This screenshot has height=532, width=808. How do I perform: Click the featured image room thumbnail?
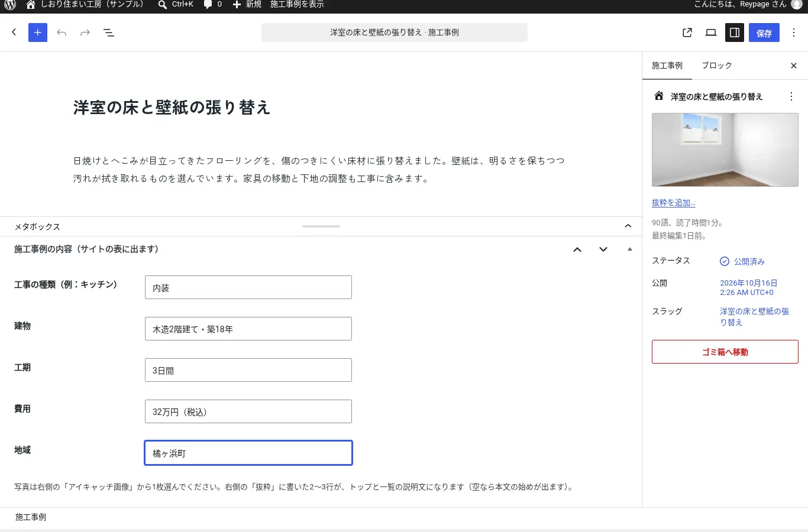point(725,150)
